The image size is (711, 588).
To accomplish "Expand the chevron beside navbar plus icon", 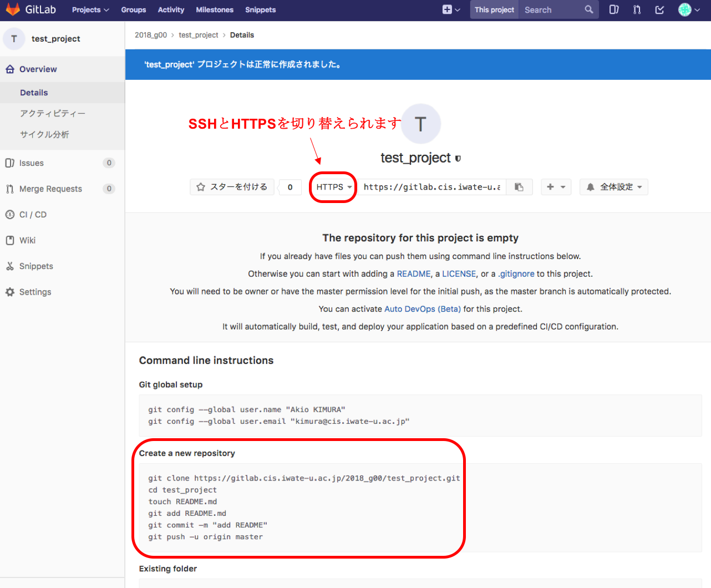I will [x=458, y=10].
